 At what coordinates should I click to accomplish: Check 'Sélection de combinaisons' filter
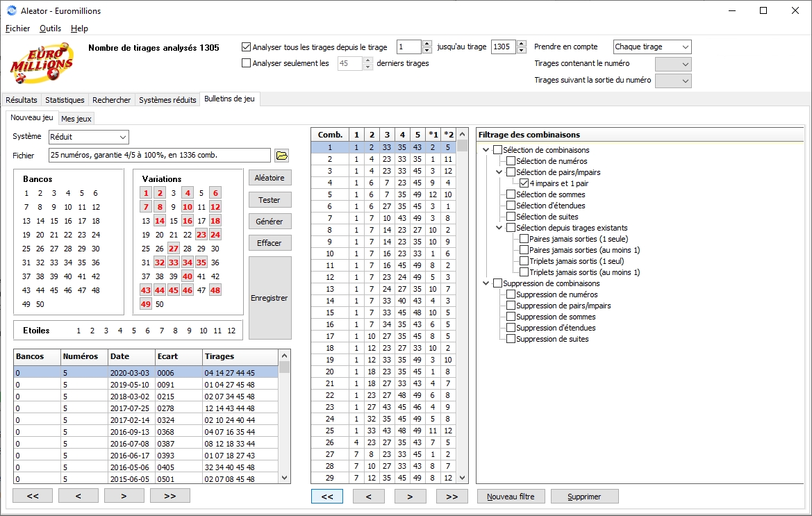point(497,150)
